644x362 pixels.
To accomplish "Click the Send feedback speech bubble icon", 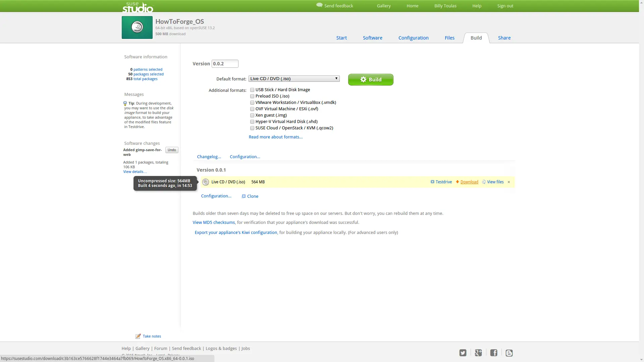I will click(319, 5).
